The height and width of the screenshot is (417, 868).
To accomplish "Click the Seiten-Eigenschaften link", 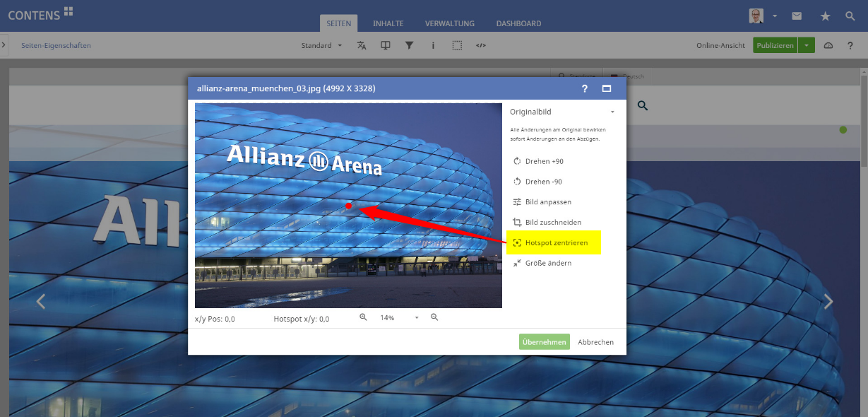I will (x=56, y=46).
